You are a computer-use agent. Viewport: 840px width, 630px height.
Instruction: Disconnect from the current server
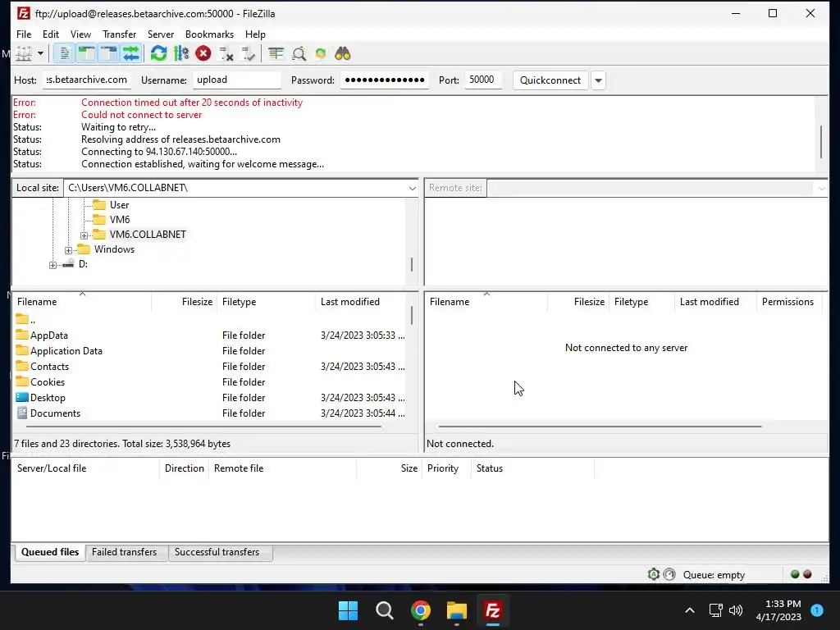(x=226, y=53)
